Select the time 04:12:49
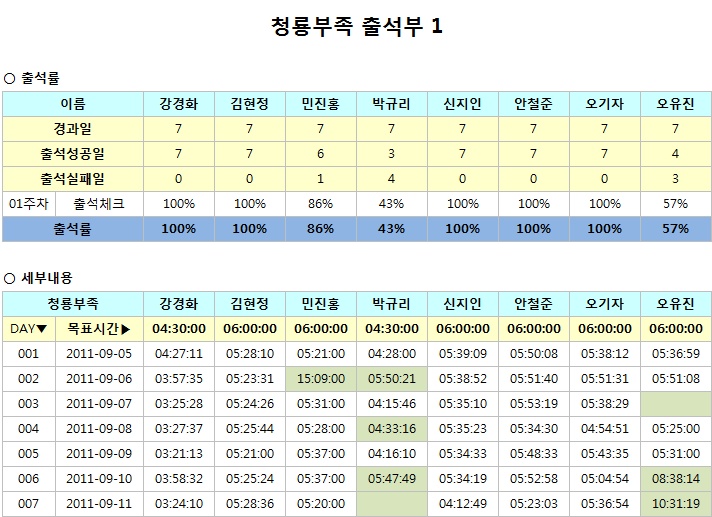 coord(463,503)
